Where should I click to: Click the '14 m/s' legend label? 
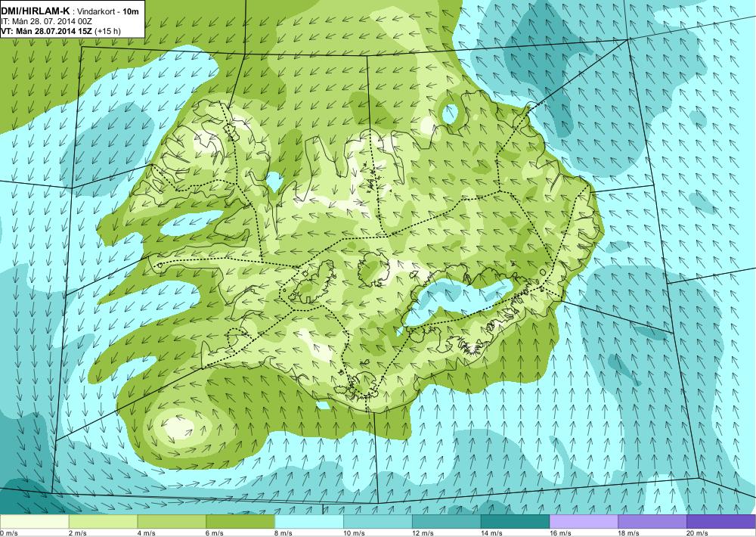[x=492, y=533]
